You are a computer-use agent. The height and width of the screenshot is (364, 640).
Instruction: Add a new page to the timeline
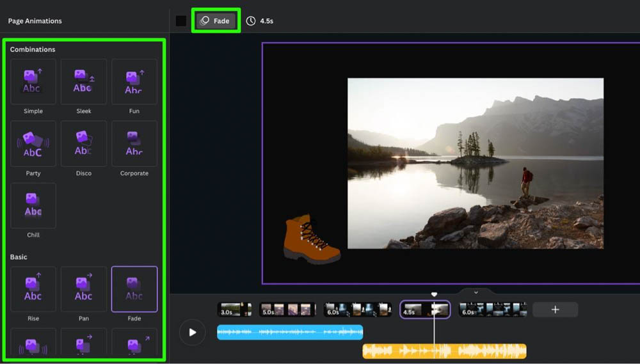click(x=555, y=310)
